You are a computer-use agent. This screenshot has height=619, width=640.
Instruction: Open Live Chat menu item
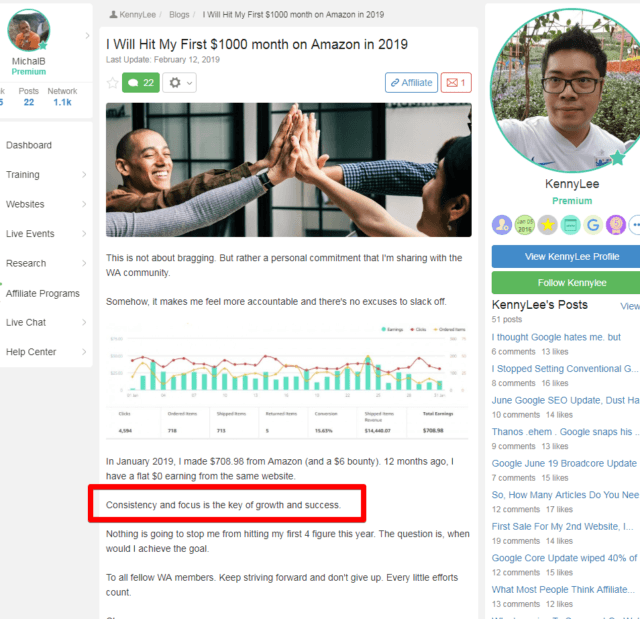pos(26,322)
